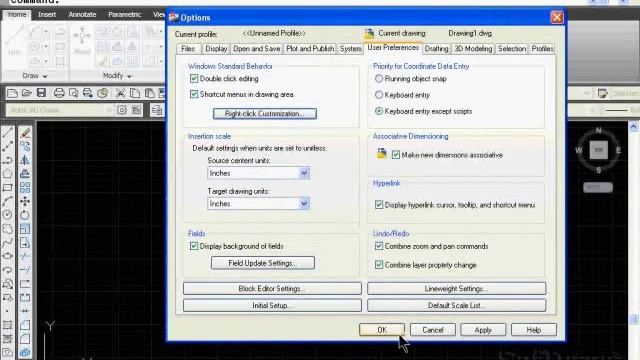Image resolution: width=640 pixels, height=360 pixels.
Task: Click OK to confirm options
Action: tap(382, 330)
